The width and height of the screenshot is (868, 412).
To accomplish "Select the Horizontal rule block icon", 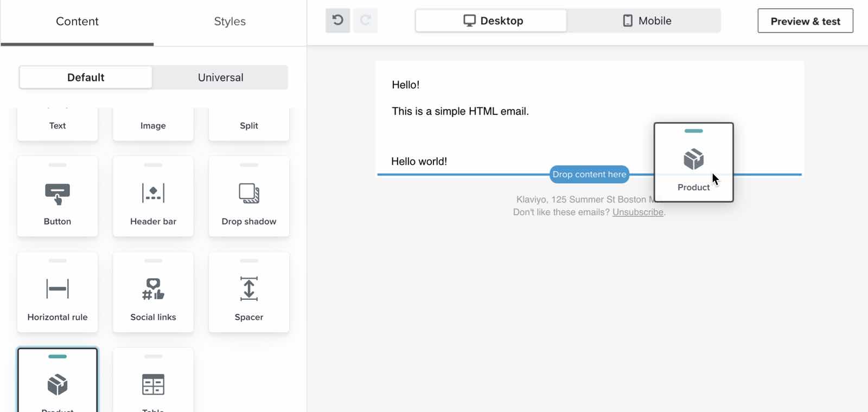I will click(58, 289).
